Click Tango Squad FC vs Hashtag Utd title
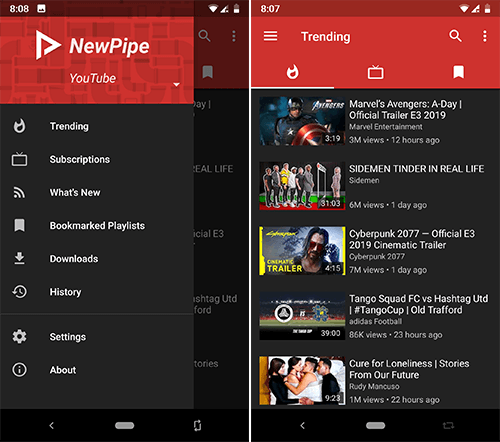 [x=418, y=304]
